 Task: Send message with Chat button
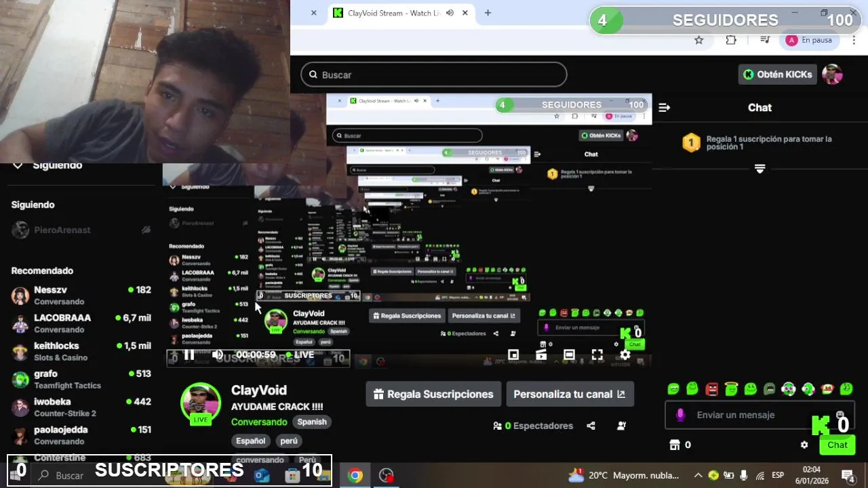click(837, 445)
